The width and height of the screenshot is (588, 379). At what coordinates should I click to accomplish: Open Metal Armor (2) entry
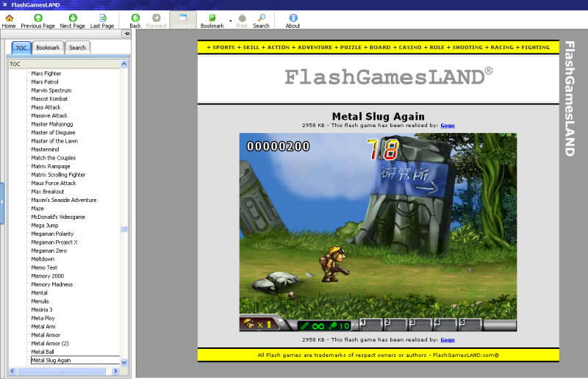click(x=50, y=344)
